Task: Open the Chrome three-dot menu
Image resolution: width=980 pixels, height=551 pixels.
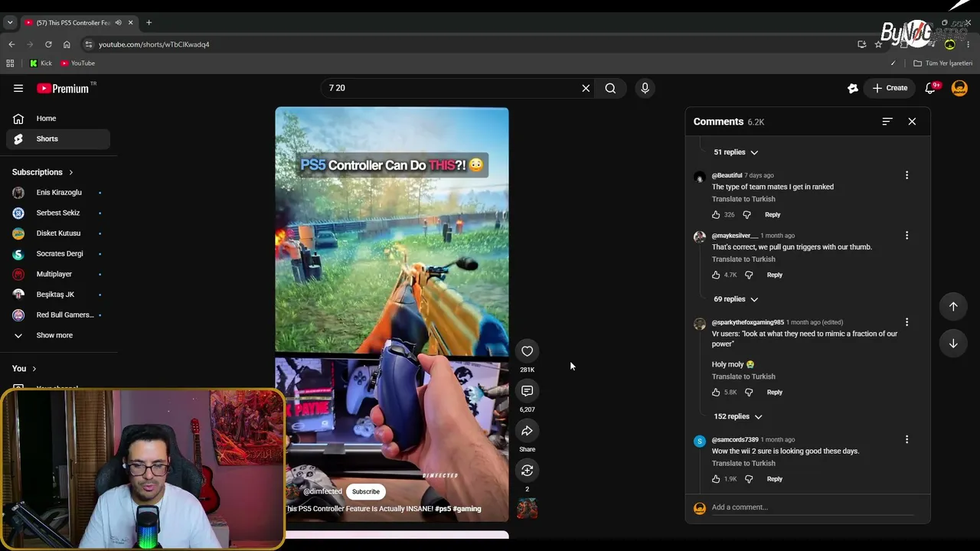Action: point(969,44)
